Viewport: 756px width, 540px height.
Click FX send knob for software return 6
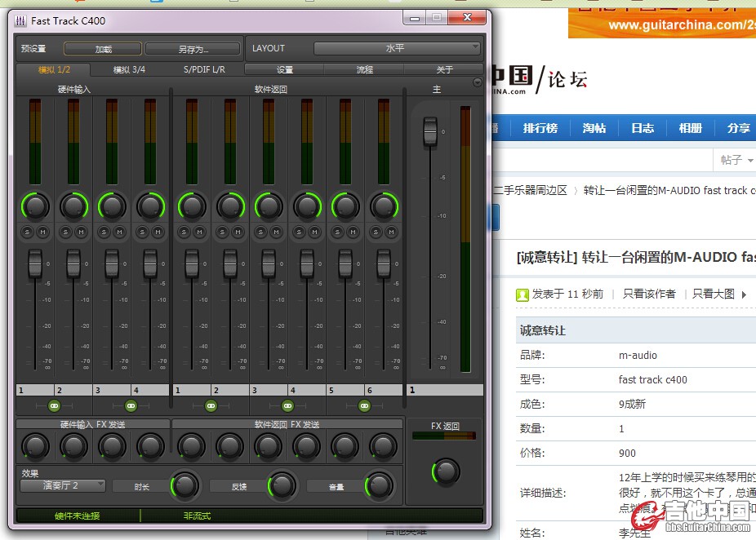[x=384, y=446]
